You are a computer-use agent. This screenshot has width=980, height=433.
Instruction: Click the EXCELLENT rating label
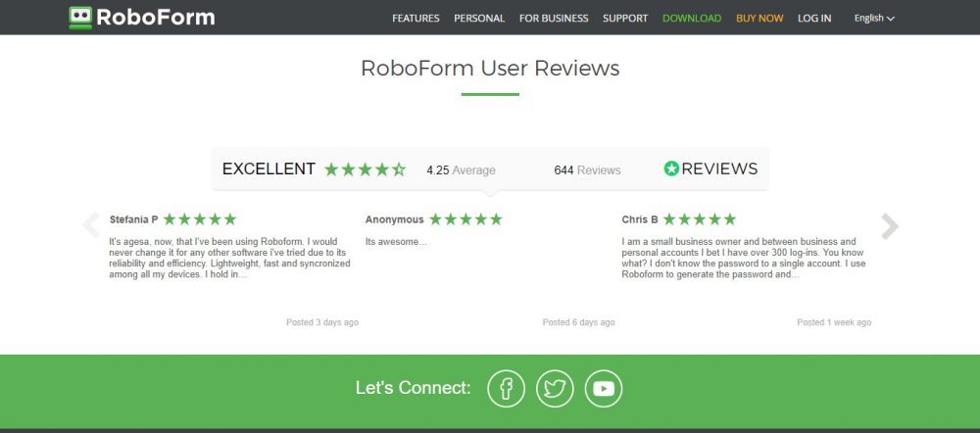(269, 168)
